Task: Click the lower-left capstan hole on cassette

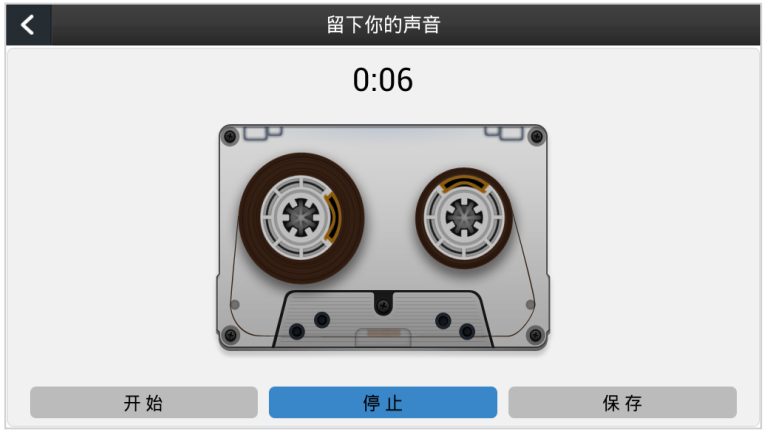Action: (297, 331)
